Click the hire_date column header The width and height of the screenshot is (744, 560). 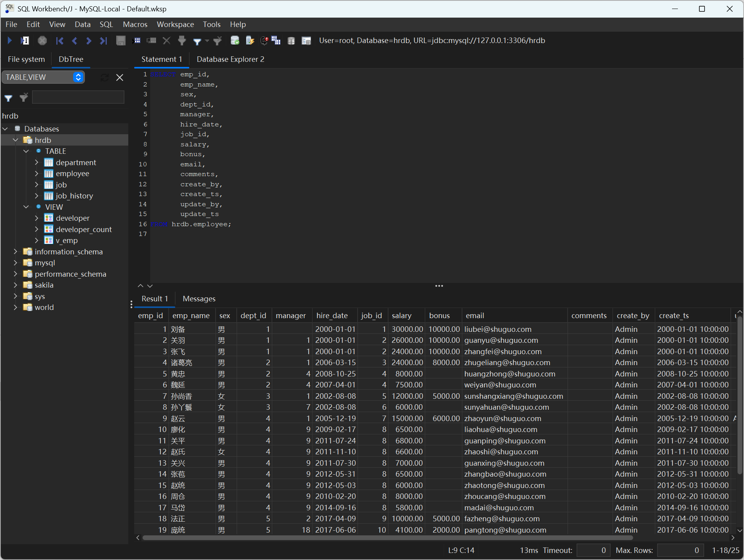[x=334, y=315]
